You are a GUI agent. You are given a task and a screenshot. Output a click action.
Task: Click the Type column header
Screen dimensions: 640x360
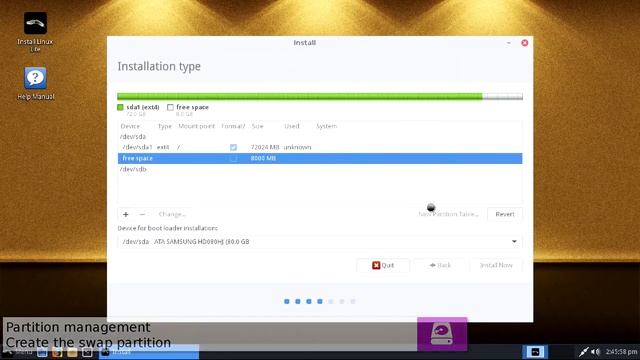[x=164, y=126]
